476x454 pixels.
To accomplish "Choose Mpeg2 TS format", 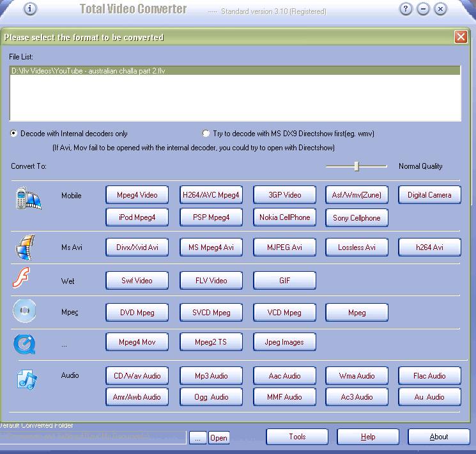I will pos(211,342).
